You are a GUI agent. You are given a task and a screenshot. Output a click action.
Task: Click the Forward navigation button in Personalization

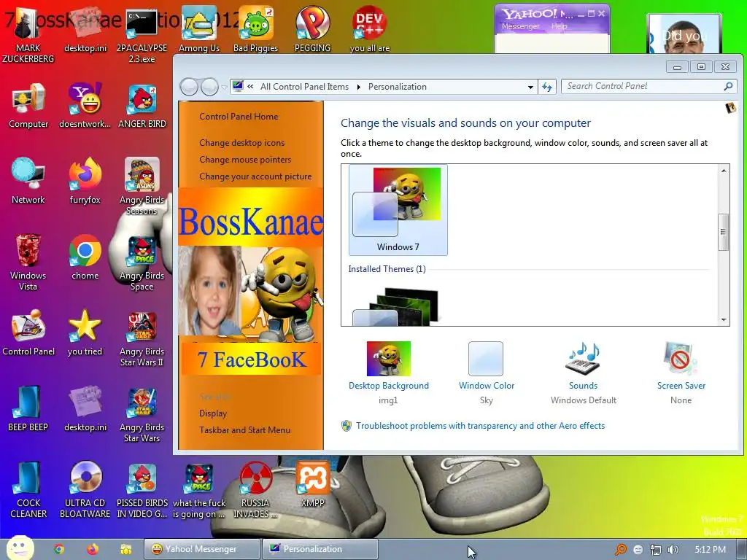[x=209, y=87]
